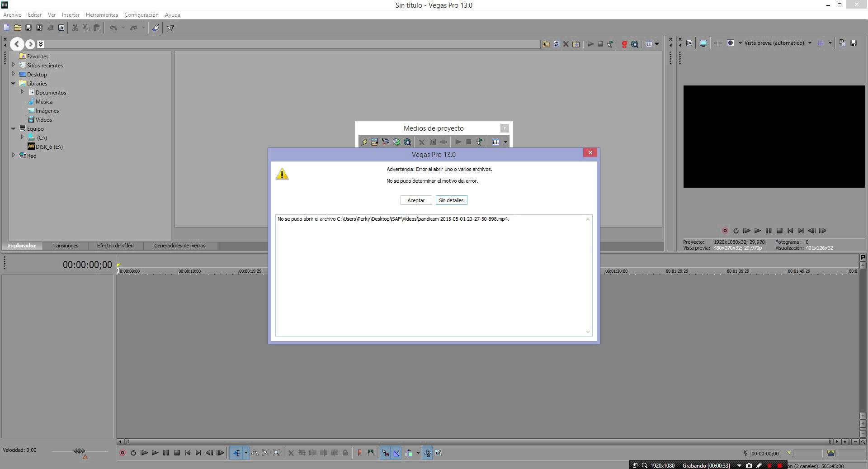Screen dimensions: 868x469
Task: Open the Herramientas menu
Action: coord(102,15)
